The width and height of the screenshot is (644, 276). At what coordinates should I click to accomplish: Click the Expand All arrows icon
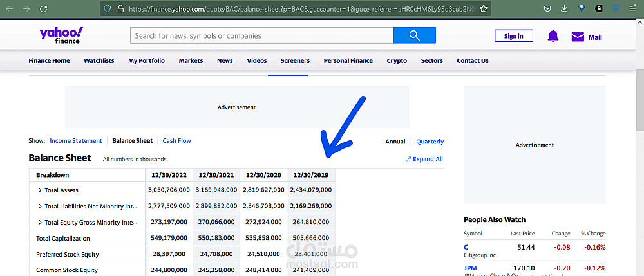[x=408, y=159]
